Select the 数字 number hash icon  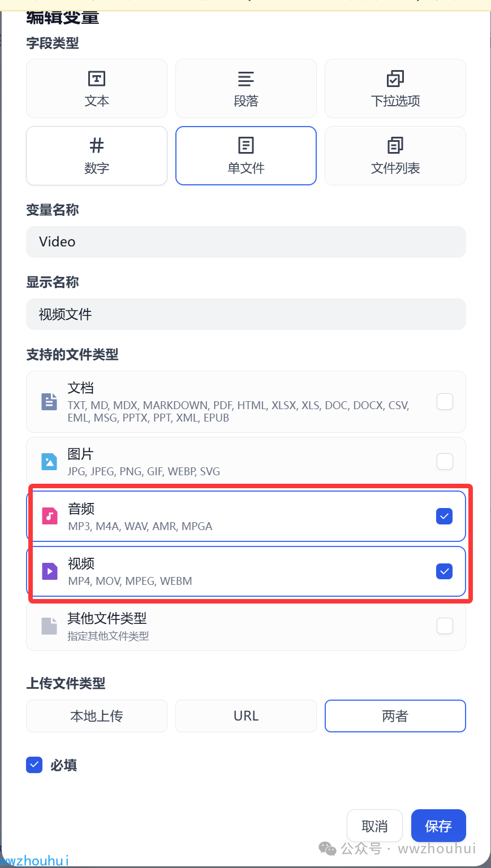pyautogui.click(x=97, y=146)
